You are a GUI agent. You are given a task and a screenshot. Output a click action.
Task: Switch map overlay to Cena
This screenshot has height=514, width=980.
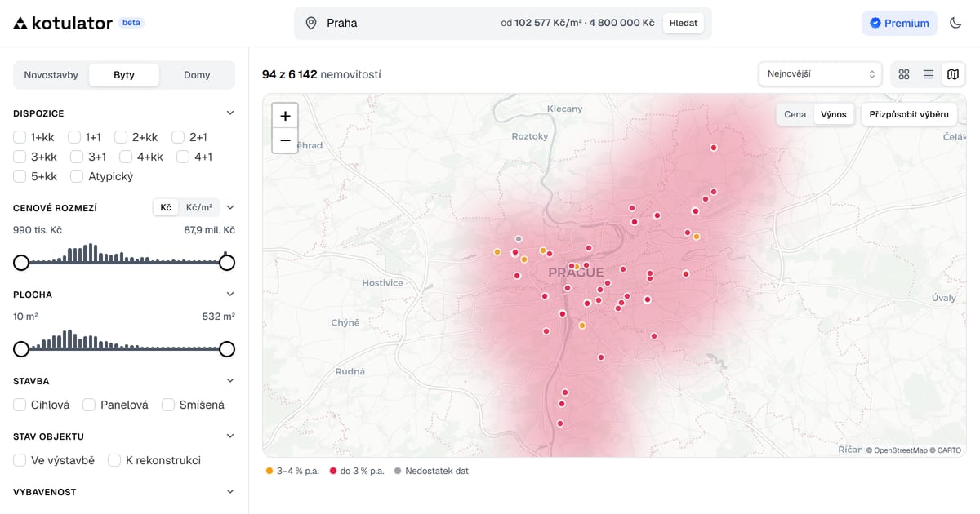795,114
